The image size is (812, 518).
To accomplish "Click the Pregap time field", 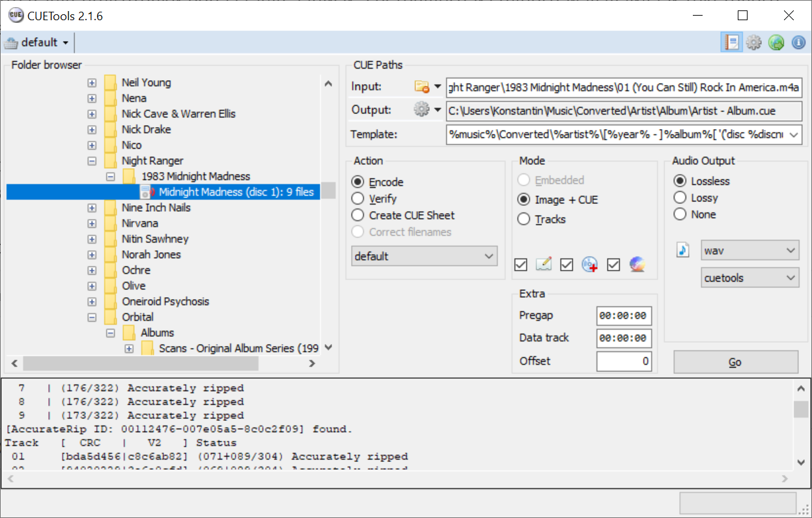I will pyautogui.click(x=624, y=315).
